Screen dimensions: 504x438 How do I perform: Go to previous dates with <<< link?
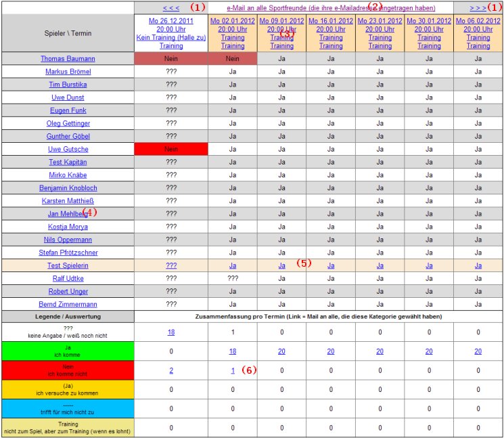click(171, 7)
